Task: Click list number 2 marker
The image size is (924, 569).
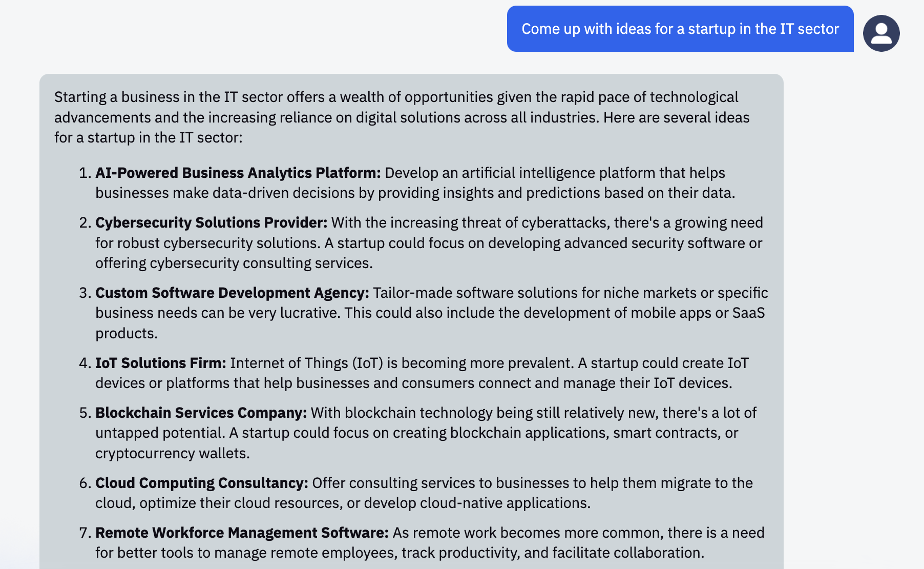Action: (85, 222)
